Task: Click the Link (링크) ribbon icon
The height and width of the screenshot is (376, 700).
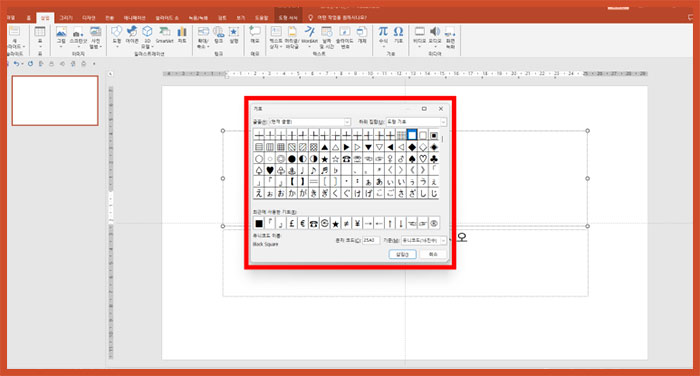Action: (x=218, y=31)
